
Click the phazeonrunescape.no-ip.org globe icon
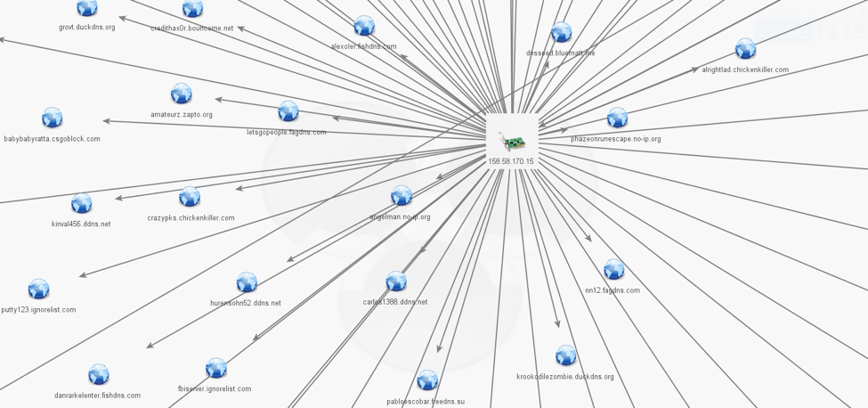tap(617, 118)
